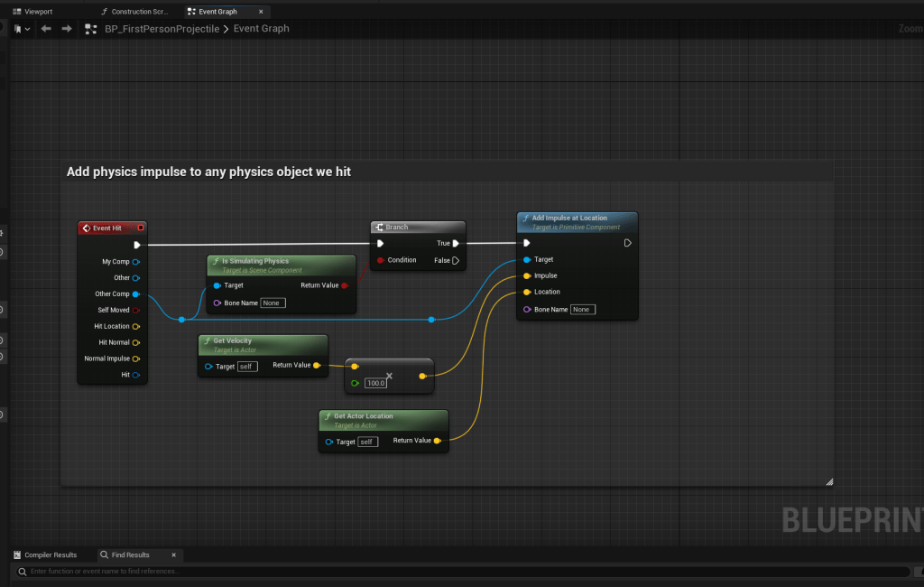Open the bookmarks dropdown in graph toolbar
Image resolution: width=924 pixels, height=587 pixels.
pos(22,29)
